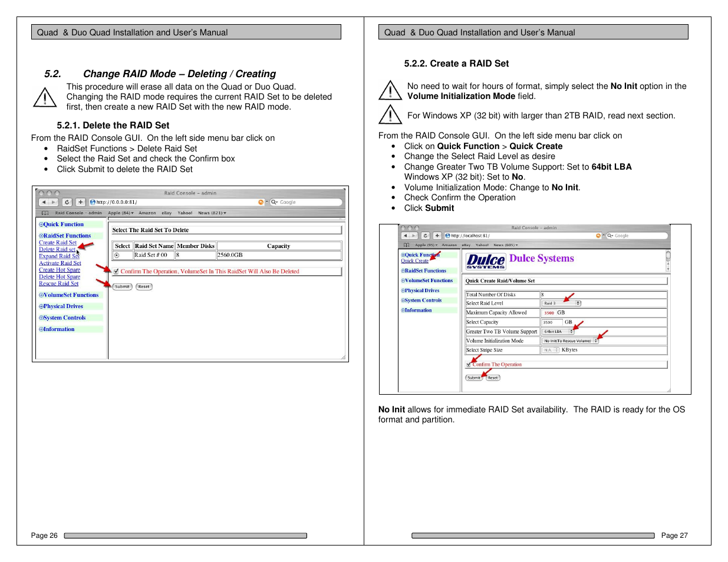Click the scrollbar beside the Dulce Systems banner
728x562 pixels.
tap(668, 261)
